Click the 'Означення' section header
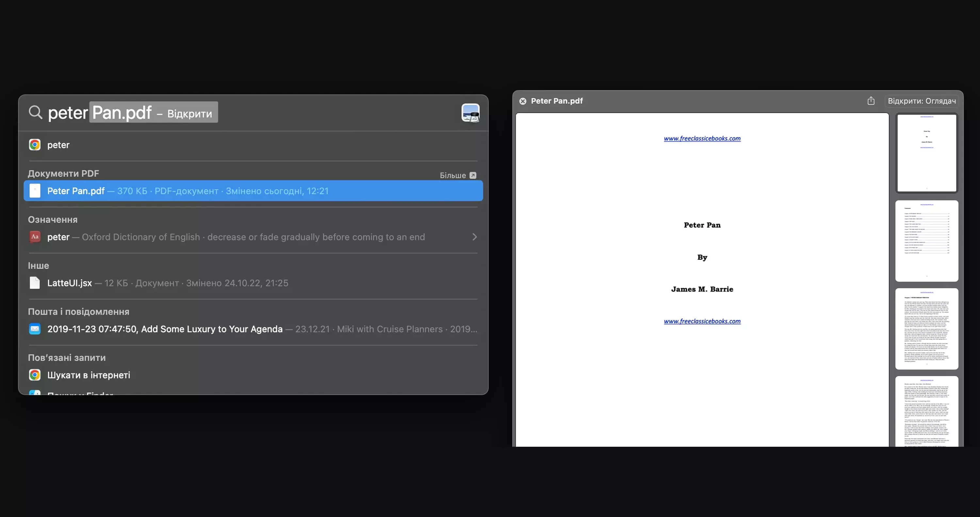The height and width of the screenshot is (517, 980). click(x=53, y=220)
